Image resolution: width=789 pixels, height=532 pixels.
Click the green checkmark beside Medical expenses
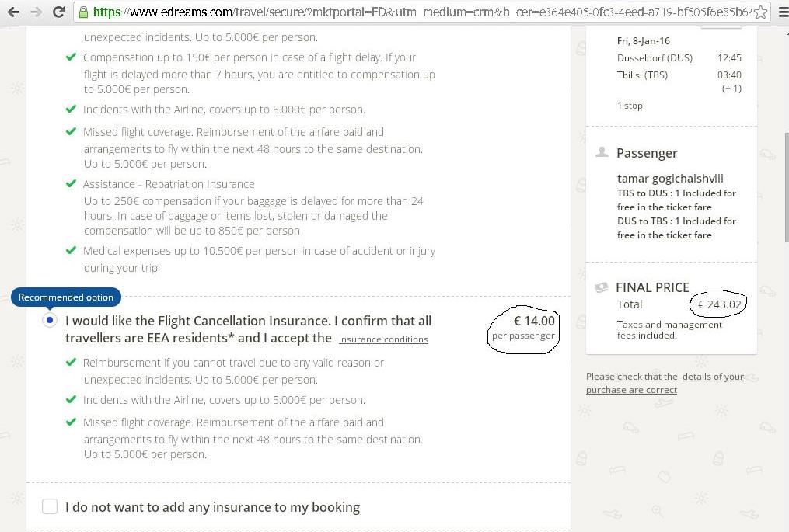(x=72, y=251)
